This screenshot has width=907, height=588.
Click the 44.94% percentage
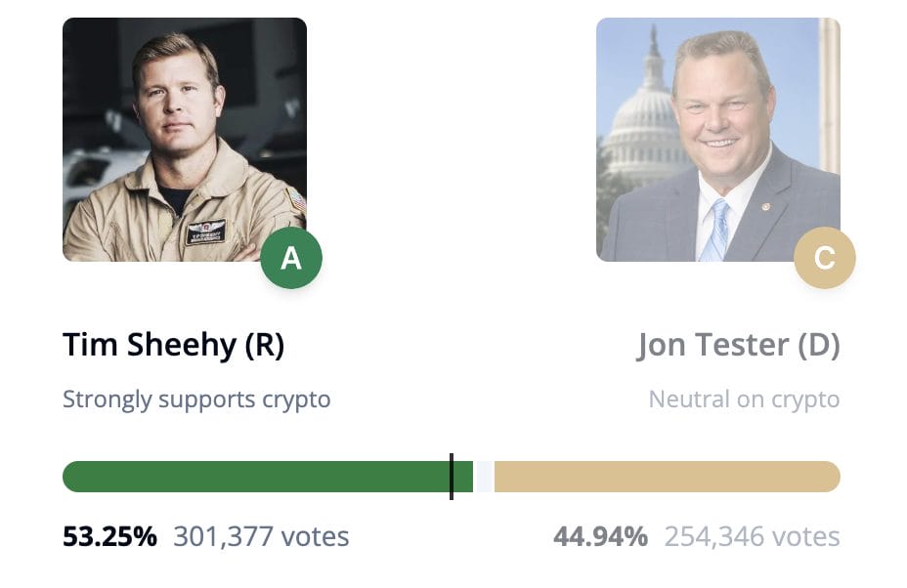coord(600,536)
